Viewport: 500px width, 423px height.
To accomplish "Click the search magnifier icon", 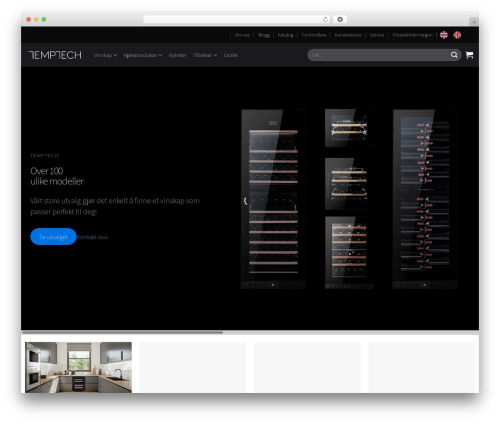I will tap(454, 55).
